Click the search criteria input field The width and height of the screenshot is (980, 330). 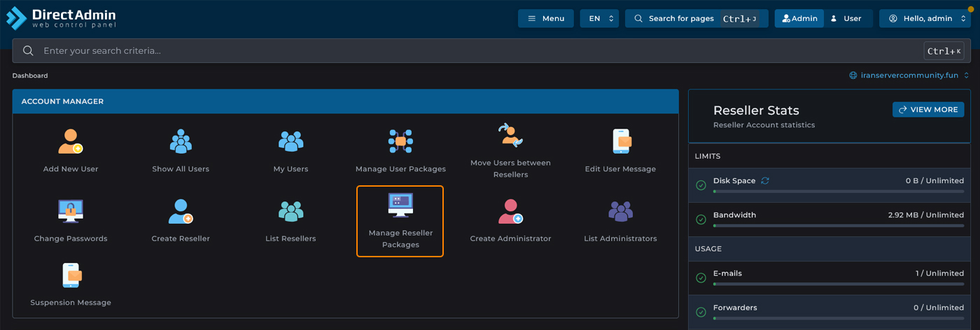476,51
